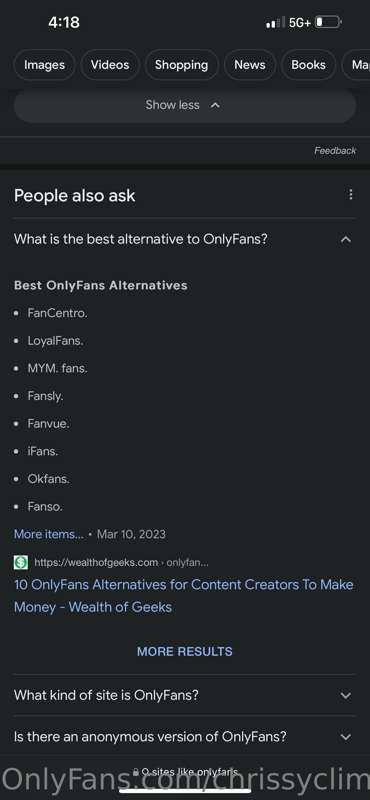Tap the wealthofgeeks.com URL text
The width and height of the screenshot is (370, 800).
coord(96,563)
